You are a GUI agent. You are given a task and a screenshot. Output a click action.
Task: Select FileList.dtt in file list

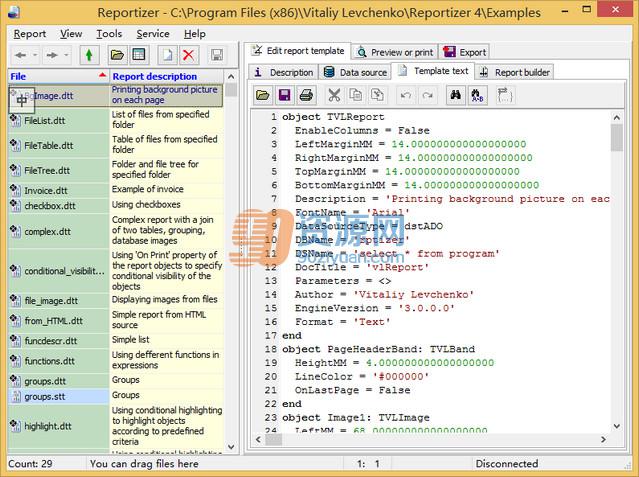click(x=58, y=121)
